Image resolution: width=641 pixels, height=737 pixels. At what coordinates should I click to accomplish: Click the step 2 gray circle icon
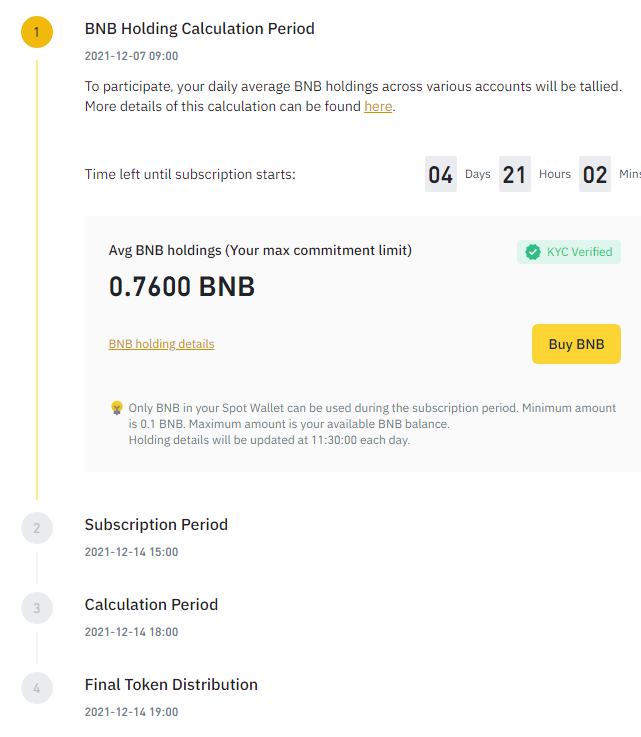tap(37, 528)
